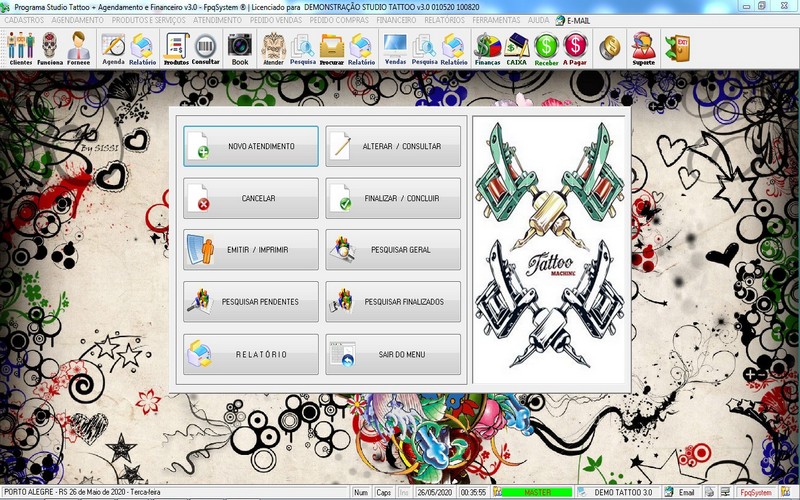Open the FINANCEIRO menu
Screen dimensions: 800x500
tap(396, 20)
